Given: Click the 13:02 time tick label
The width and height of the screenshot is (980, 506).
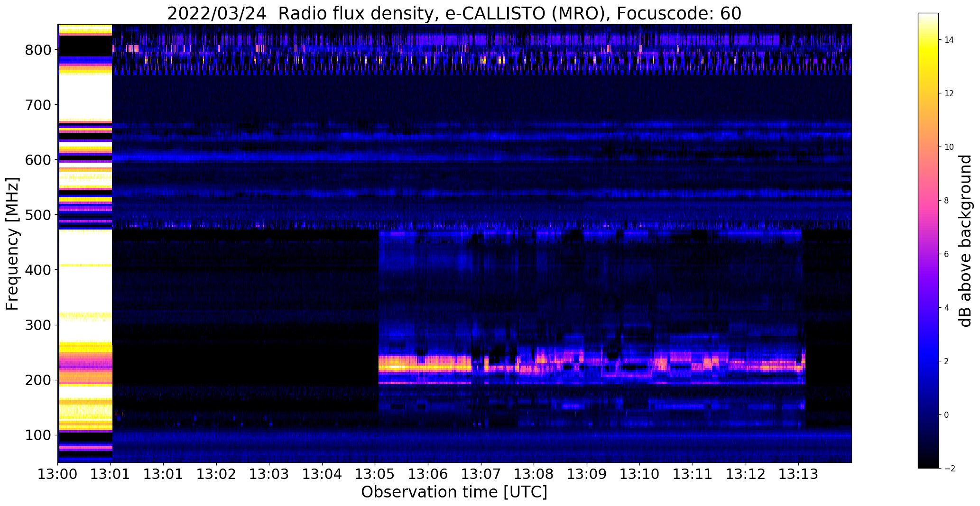Looking at the screenshot, I should 217,474.
